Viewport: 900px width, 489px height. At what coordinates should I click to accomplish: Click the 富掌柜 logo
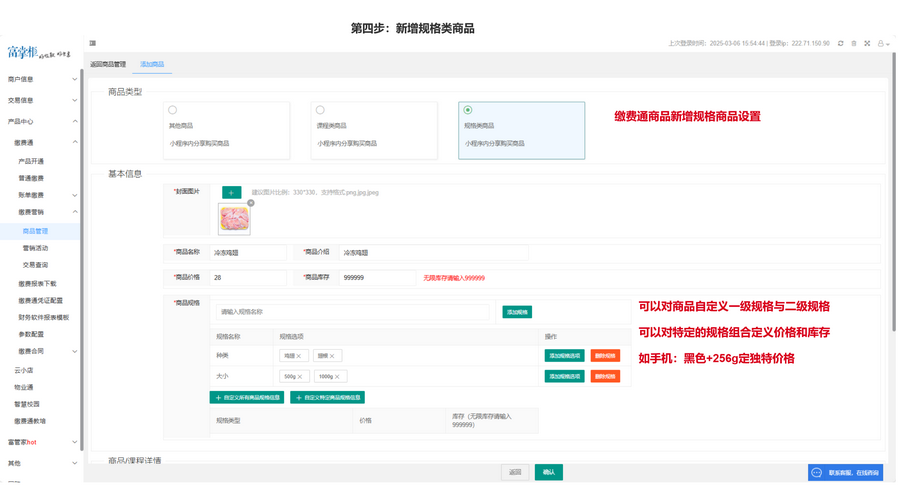pos(38,53)
